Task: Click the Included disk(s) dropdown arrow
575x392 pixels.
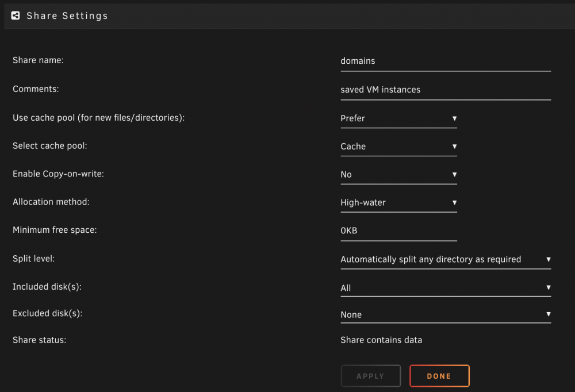Action: 548,287
